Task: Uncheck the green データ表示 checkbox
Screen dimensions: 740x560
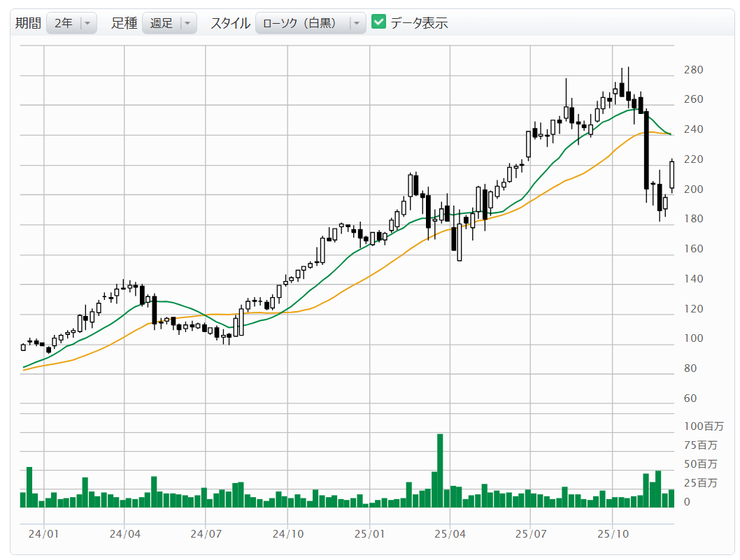Action: pos(378,22)
